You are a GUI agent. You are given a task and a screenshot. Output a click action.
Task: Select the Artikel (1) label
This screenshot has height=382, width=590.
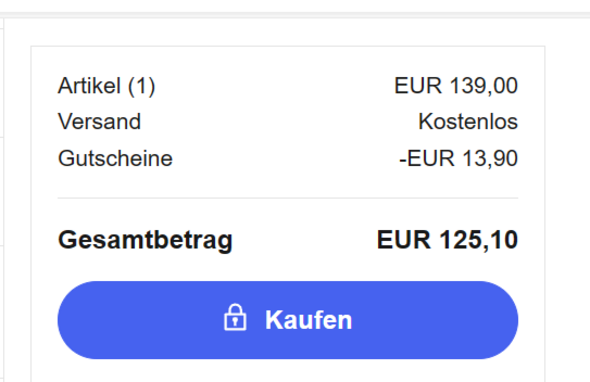(106, 85)
